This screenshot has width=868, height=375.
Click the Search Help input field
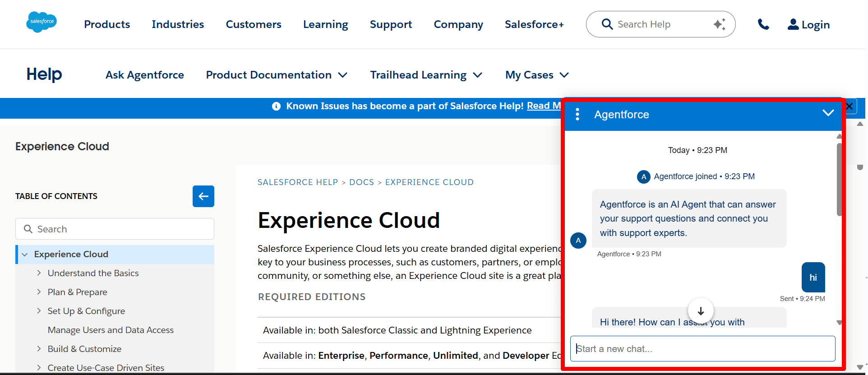point(661,24)
